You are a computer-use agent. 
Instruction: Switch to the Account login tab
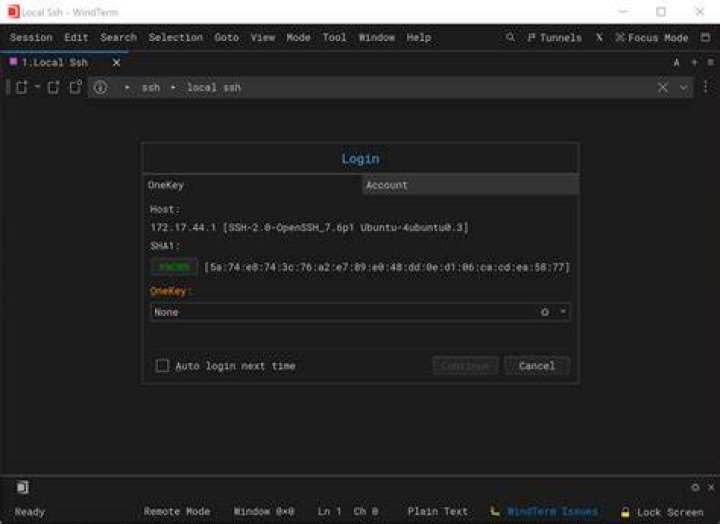[x=470, y=185]
